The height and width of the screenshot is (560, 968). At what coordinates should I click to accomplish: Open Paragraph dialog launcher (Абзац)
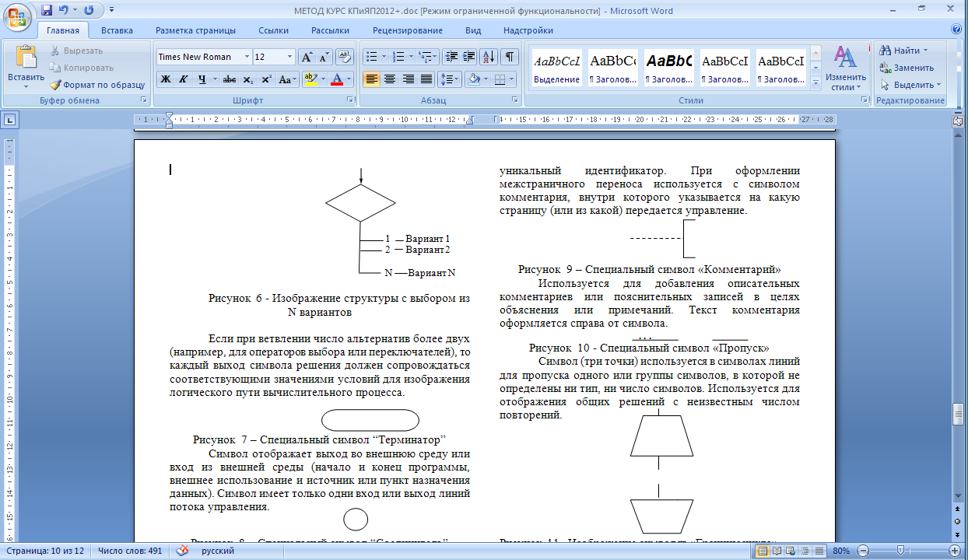[x=514, y=100]
